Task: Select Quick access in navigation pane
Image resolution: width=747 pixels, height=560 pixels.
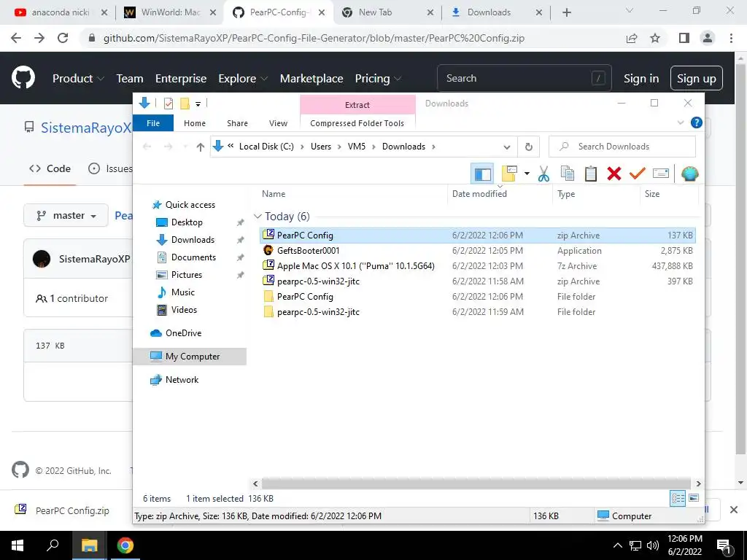Action: [190, 205]
